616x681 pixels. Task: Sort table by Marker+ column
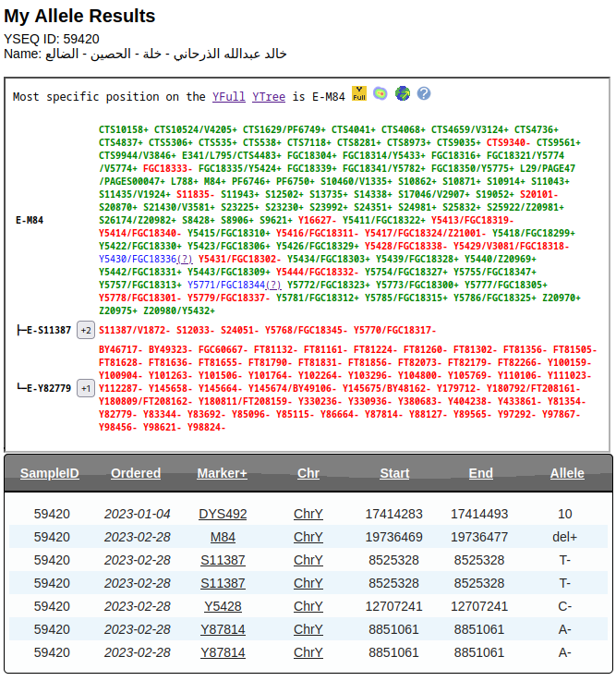coord(222,473)
